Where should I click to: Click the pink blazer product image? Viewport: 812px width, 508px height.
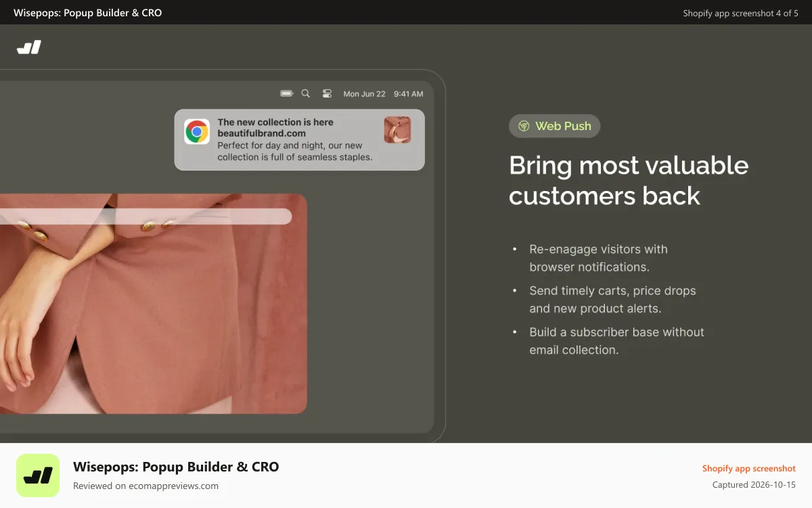coord(153,303)
